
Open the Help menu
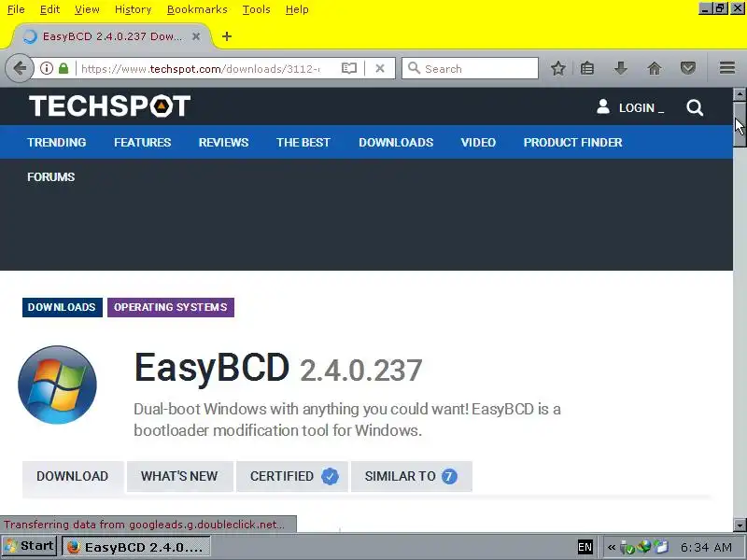(297, 9)
